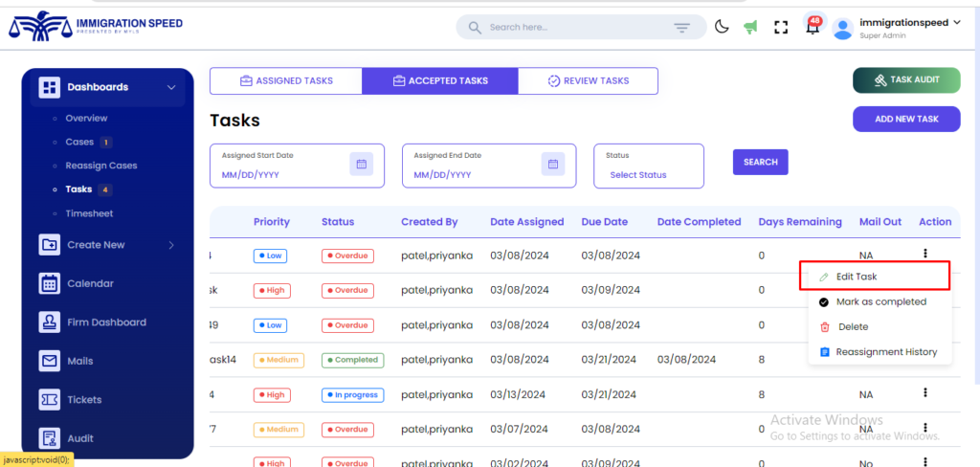The height and width of the screenshot is (467, 980).
Task: Click the Date Assigned value 03/13/2024
Action: (x=518, y=394)
